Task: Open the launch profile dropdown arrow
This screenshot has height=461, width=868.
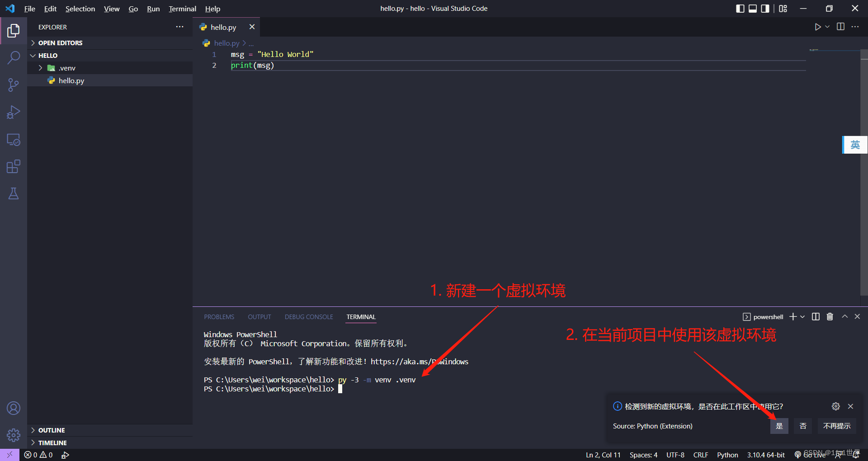Action: pos(802,317)
